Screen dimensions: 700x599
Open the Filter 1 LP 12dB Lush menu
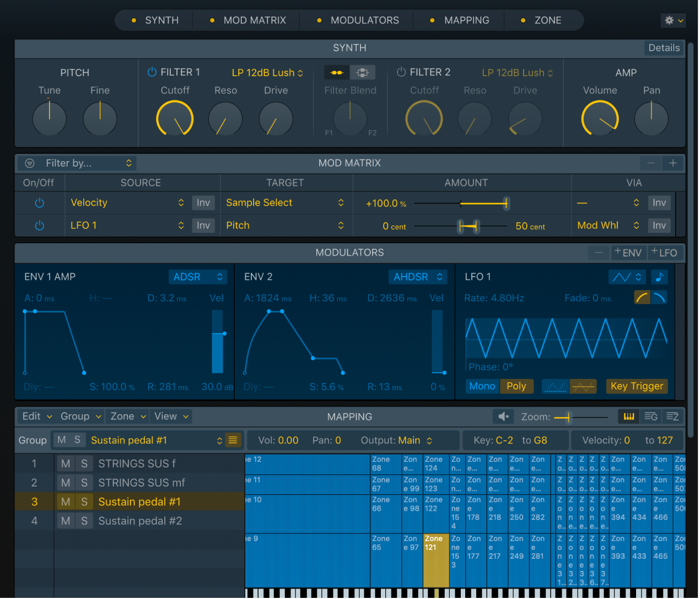[267, 72]
